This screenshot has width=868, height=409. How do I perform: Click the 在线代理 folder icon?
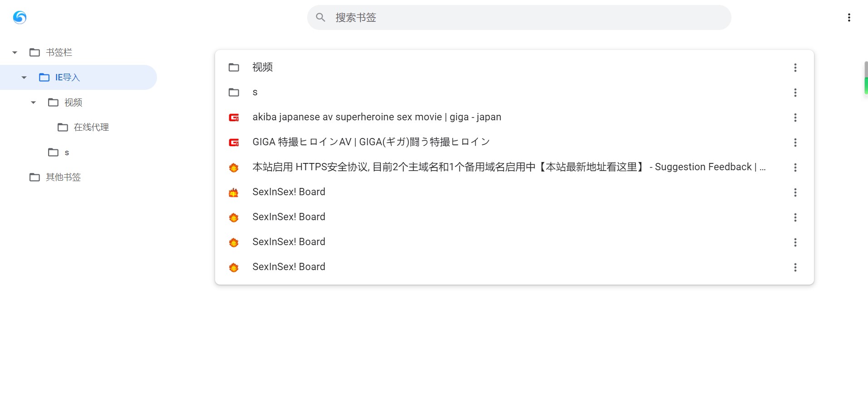pos(63,128)
